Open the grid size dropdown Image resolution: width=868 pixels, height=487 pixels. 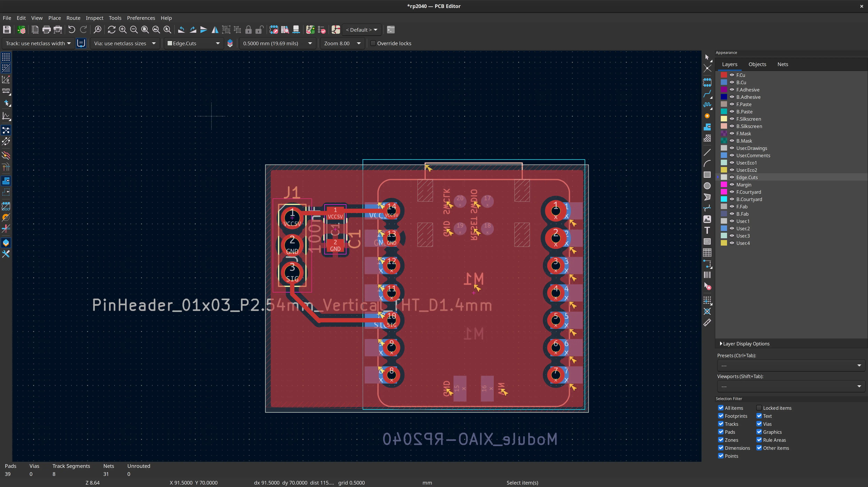pos(310,43)
